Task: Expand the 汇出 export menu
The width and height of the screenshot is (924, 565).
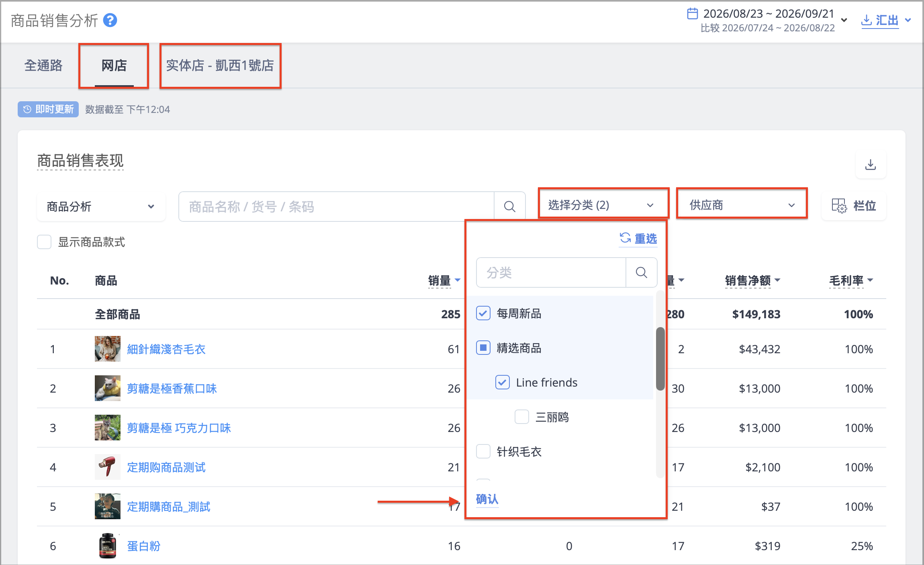Action: [x=908, y=20]
